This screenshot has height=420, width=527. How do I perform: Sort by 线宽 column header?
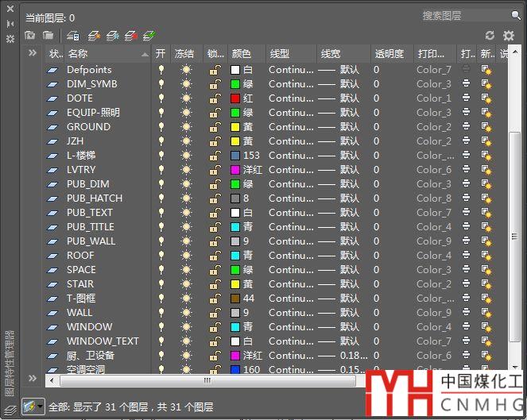tap(343, 54)
